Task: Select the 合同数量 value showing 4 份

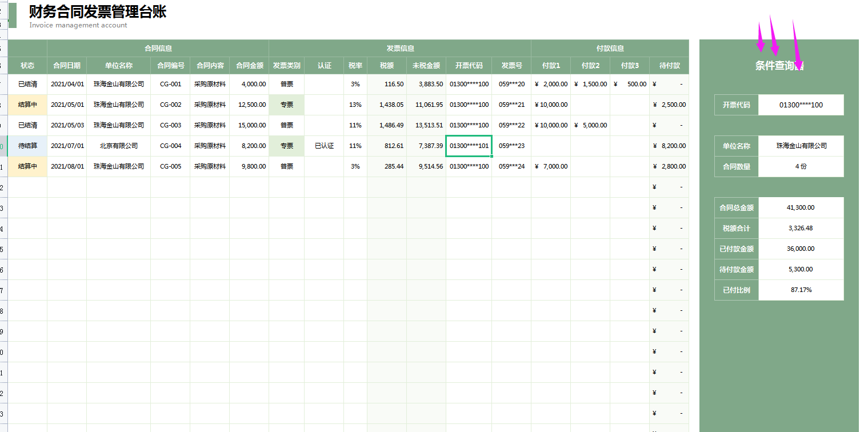Action: click(x=801, y=167)
